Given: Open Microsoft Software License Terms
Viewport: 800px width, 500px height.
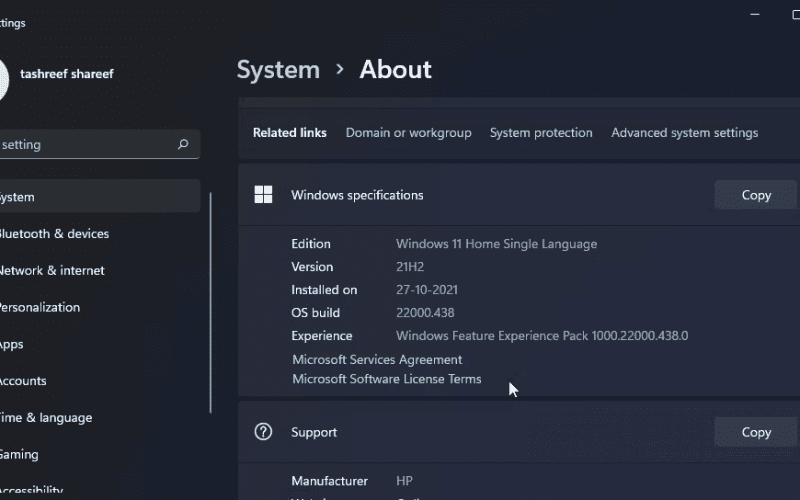Looking at the screenshot, I should 387,379.
